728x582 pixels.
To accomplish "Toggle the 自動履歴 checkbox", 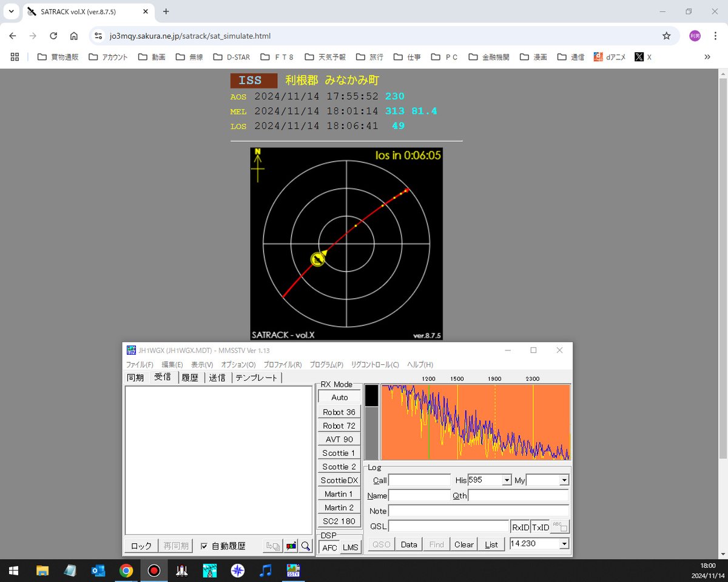I will point(204,546).
